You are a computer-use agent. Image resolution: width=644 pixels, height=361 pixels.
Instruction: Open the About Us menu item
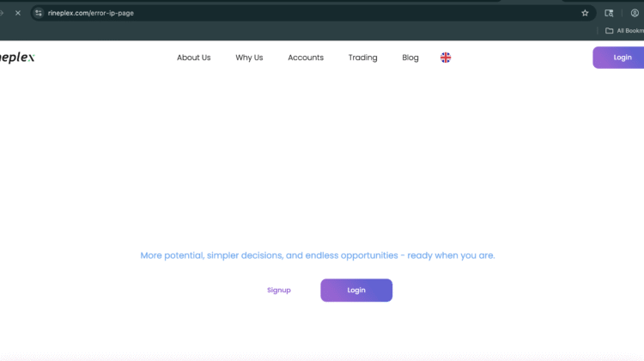pos(193,58)
